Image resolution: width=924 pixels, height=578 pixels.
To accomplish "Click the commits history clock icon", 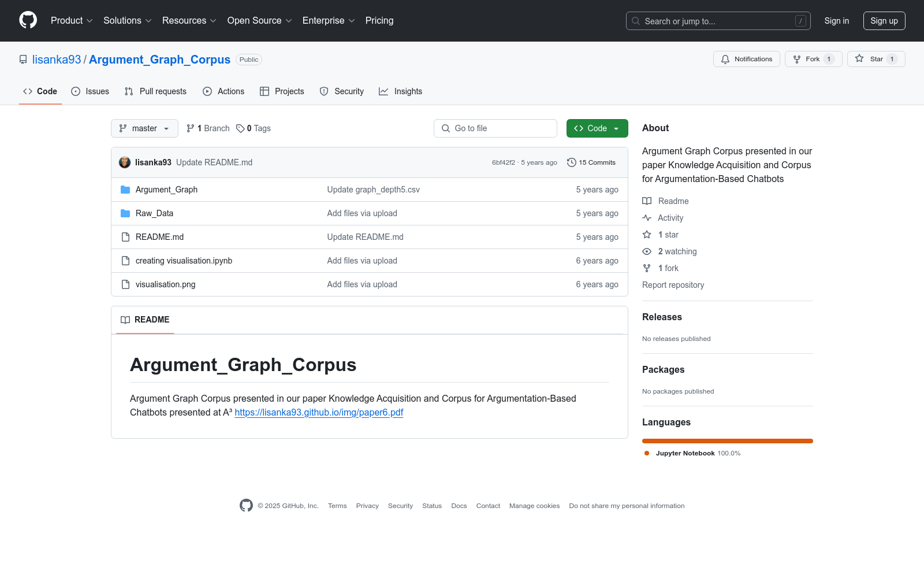I will (x=572, y=162).
